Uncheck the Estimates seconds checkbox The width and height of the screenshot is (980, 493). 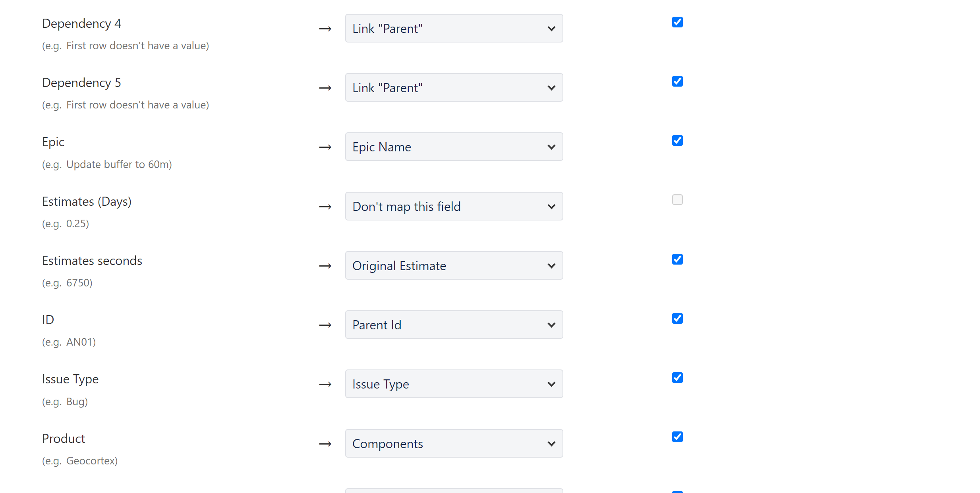tap(677, 259)
